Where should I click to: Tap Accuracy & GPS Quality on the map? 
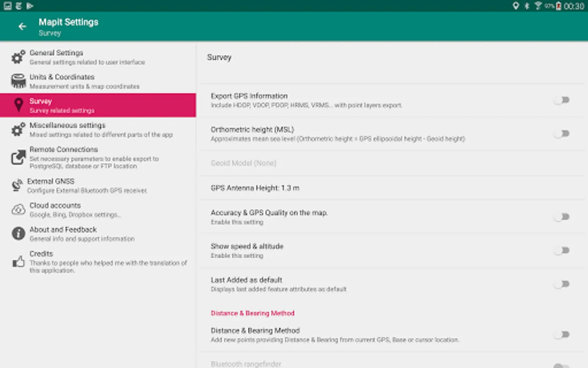pos(269,213)
